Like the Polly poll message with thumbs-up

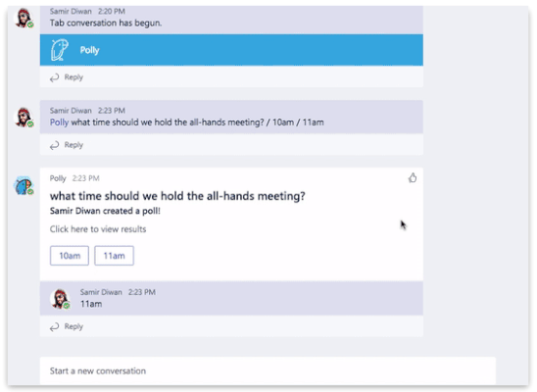[413, 177]
